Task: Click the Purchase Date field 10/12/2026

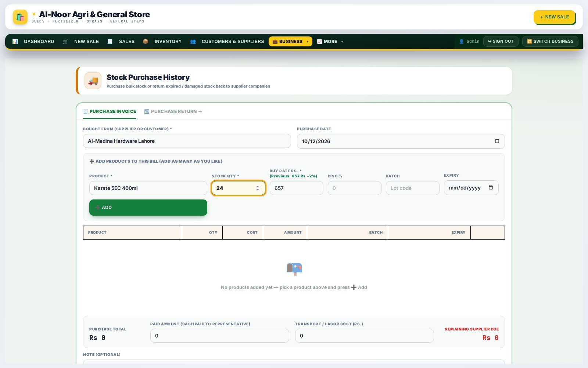Action: (x=401, y=141)
